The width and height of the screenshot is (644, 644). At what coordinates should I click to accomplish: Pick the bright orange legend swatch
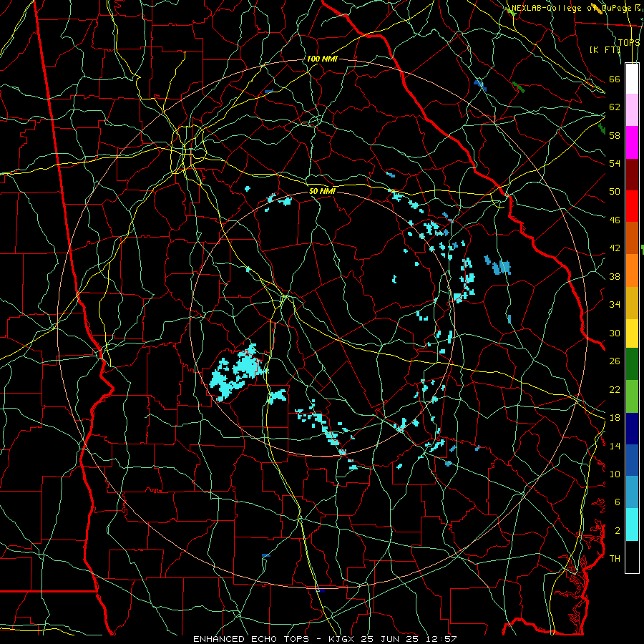(x=632, y=270)
